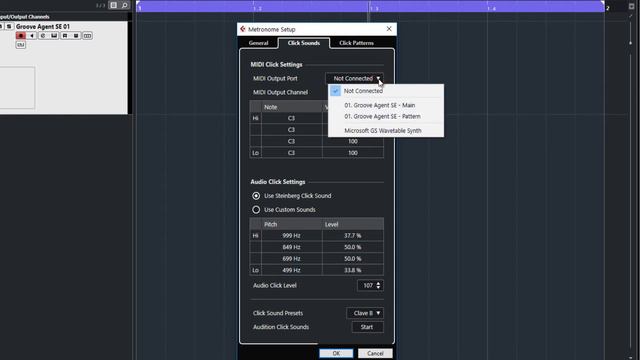Click the 37.7 % level cell
Screen dimensions: 640x360
tap(353, 236)
